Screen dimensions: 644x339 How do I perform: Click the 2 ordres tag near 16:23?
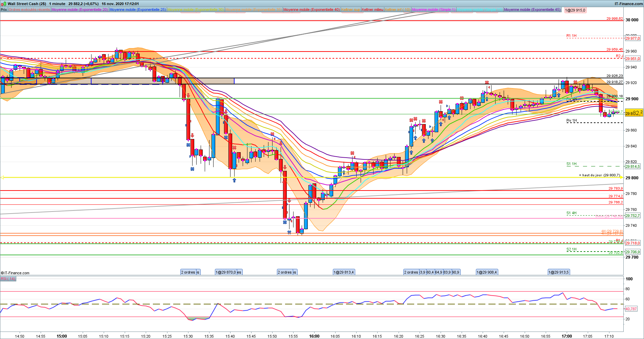(411, 272)
